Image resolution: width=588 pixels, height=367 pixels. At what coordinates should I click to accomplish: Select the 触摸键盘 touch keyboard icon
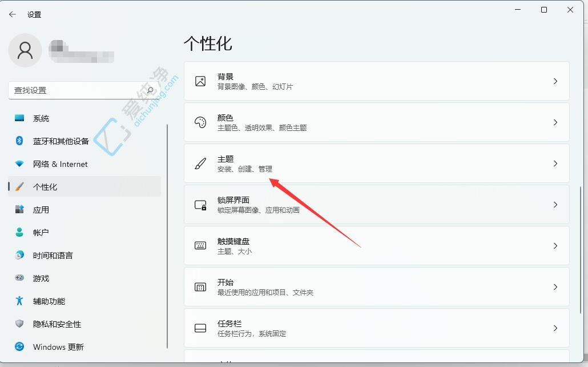tap(200, 245)
